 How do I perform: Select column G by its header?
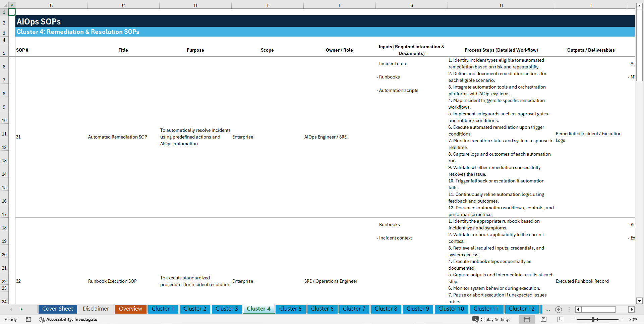(x=411, y=5)
